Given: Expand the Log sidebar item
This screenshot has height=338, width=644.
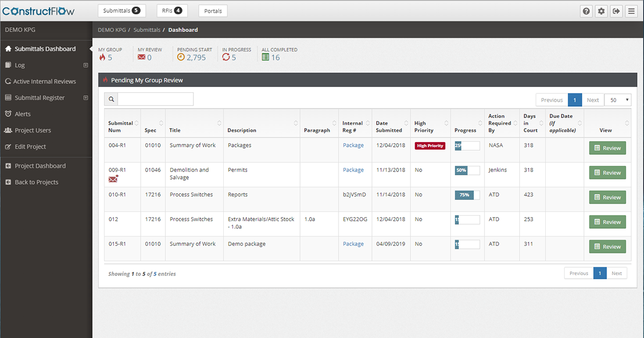Looking at the screenshot, I should (x=85, y=65).
